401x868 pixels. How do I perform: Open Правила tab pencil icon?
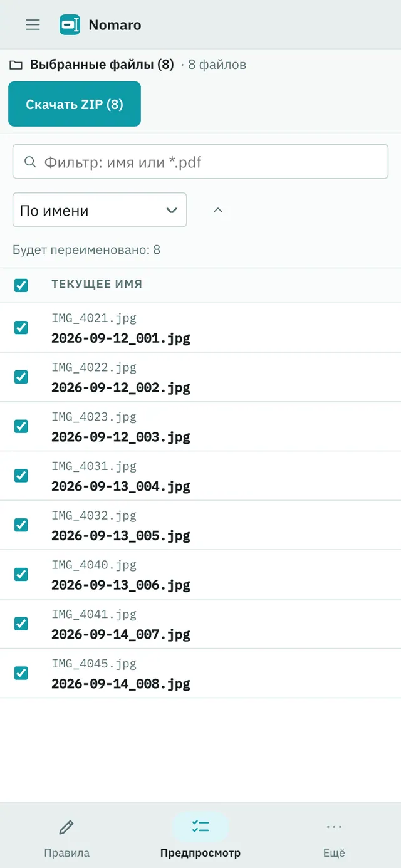click(x=66, y=827)
